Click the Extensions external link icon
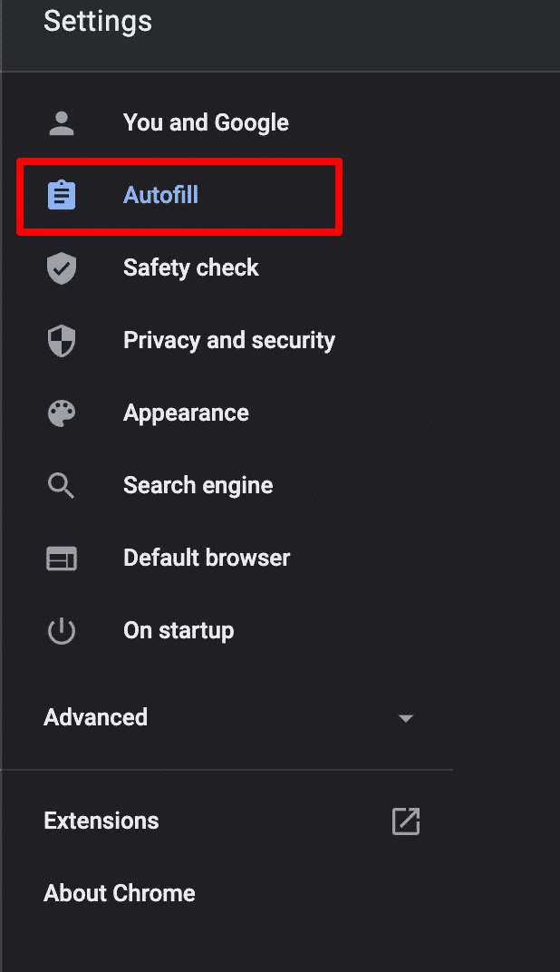This screenshot has width=560, height=972. coord(406,821)
